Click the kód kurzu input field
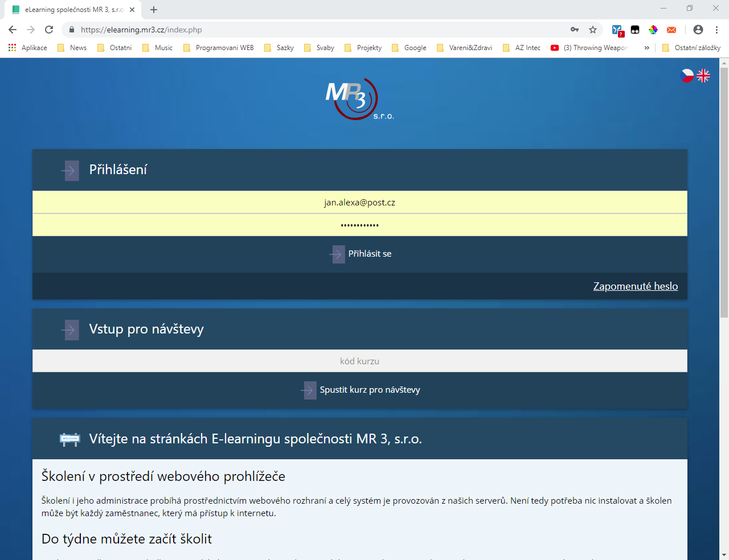729x560 pixels. [360, 361]
